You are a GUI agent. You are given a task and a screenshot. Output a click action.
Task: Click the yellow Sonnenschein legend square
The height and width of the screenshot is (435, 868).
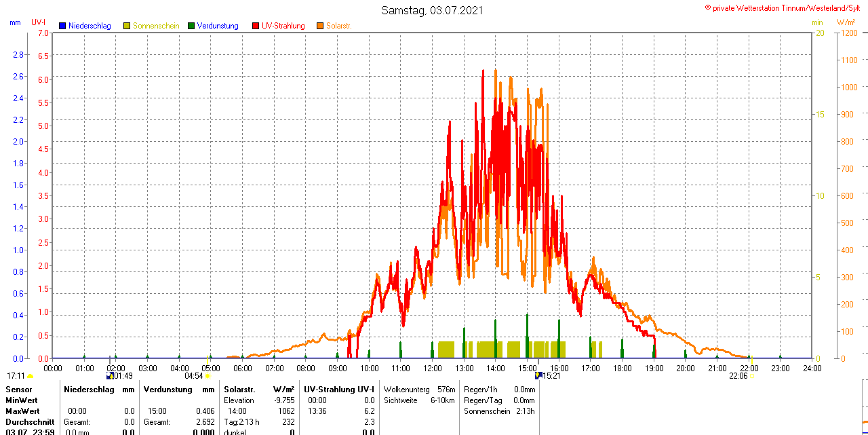(127, 26)
